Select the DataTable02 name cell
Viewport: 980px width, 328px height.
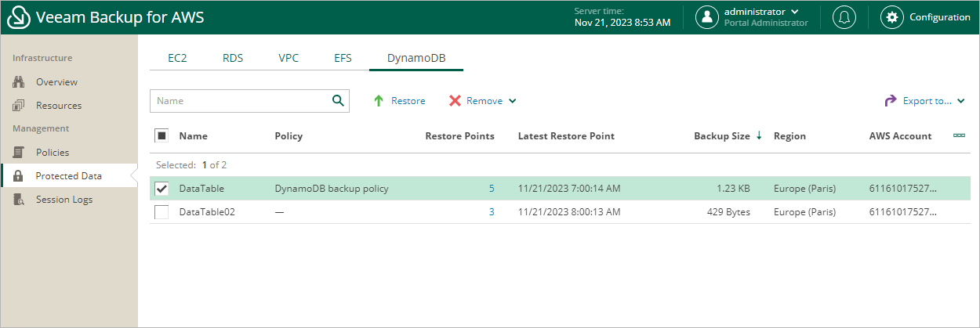click(207, 212)
